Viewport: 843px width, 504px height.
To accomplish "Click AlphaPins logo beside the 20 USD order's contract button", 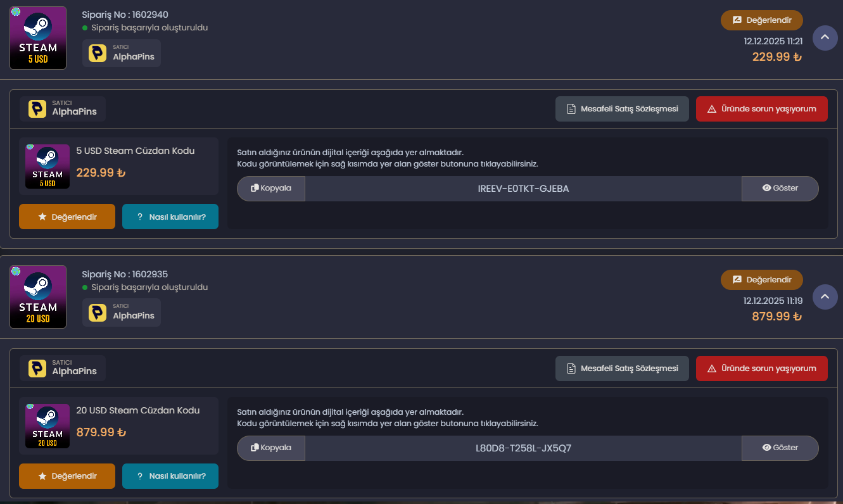I will (x=37, y=369).
